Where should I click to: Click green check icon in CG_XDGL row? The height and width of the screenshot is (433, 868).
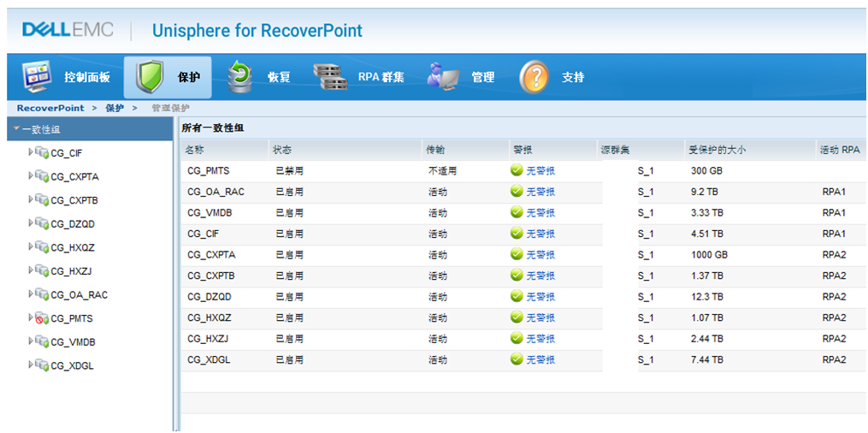pos(517,359)
